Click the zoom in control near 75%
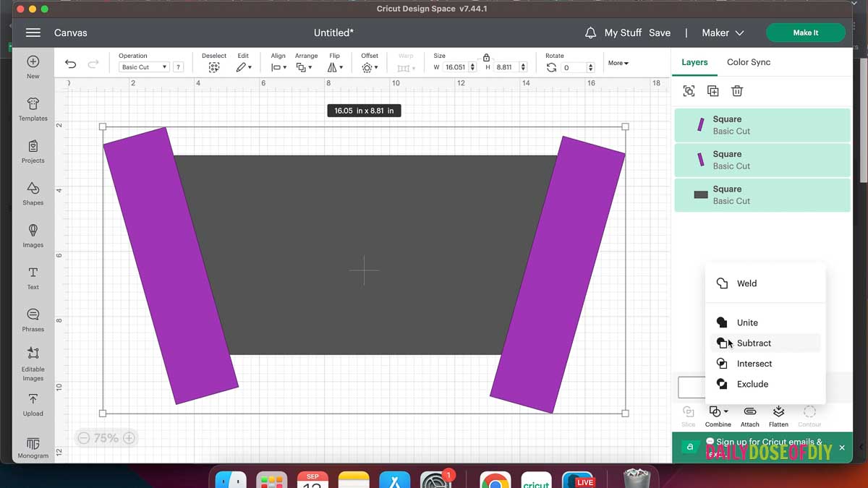 (x=129, y=437)
